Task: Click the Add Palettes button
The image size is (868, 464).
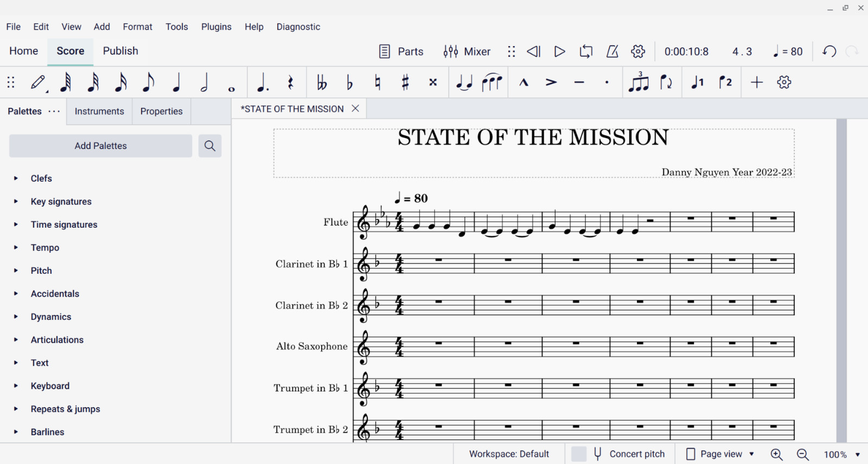Action: coord(100,146)
